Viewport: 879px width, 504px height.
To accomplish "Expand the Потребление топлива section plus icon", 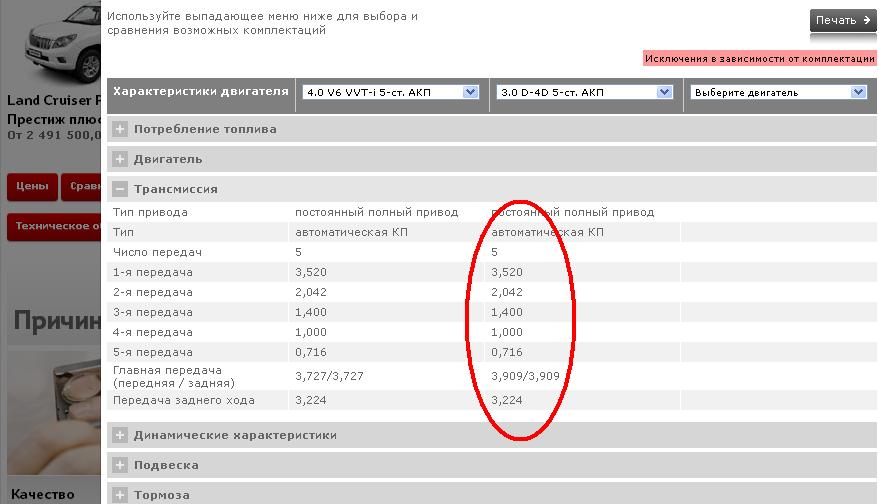I will pos(120,129).
